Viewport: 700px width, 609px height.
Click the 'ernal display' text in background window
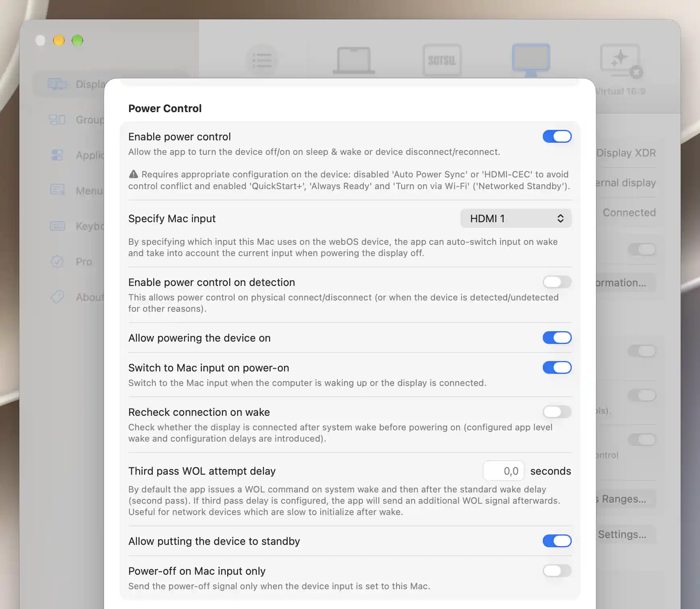coord(626,183)
